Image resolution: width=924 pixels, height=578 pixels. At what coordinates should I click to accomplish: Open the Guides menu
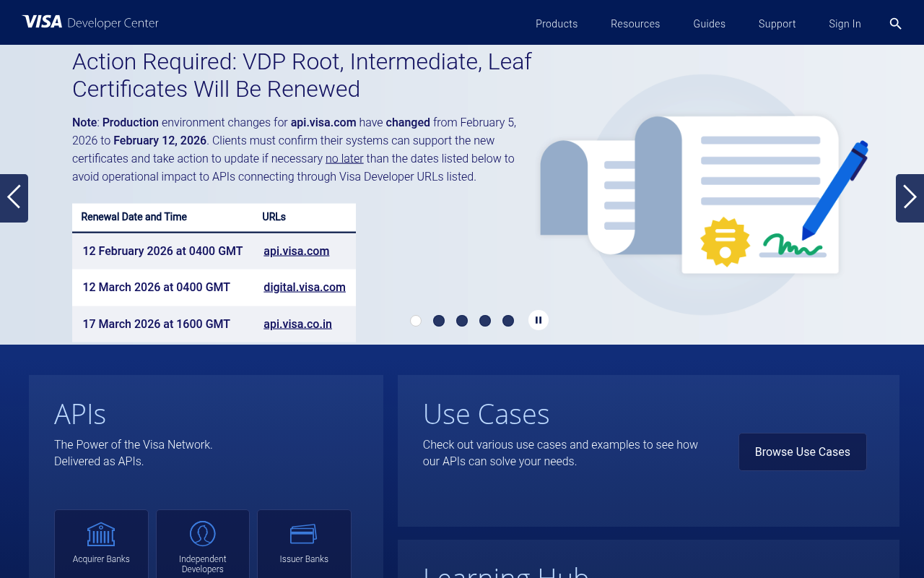pos(710,24)
